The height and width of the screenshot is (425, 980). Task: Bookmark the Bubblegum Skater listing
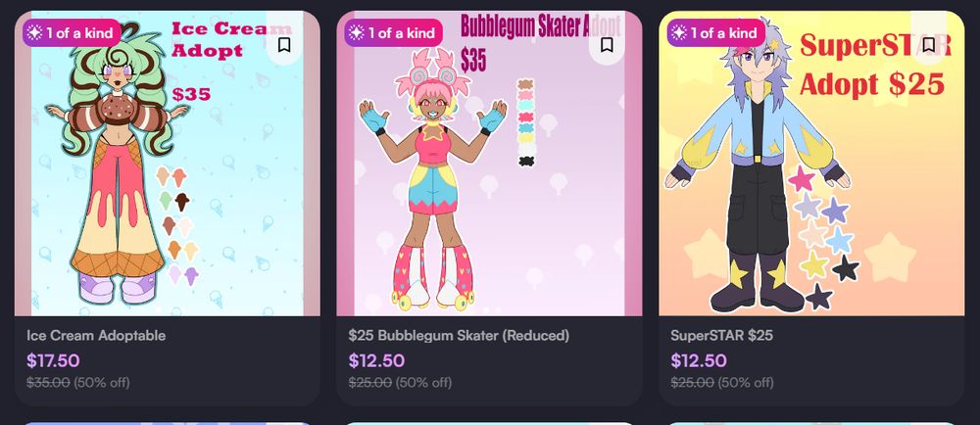coord(607,45)
